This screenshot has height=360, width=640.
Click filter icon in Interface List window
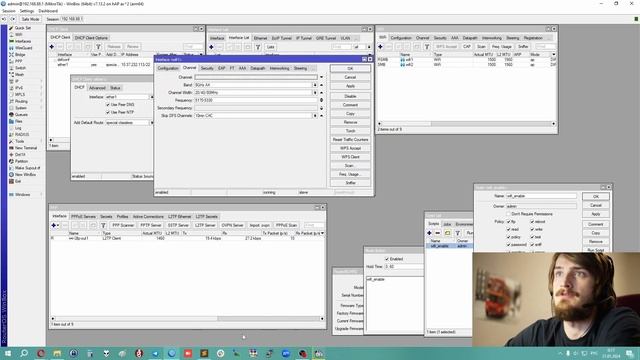pyautogui.click(x=258, y=47)
